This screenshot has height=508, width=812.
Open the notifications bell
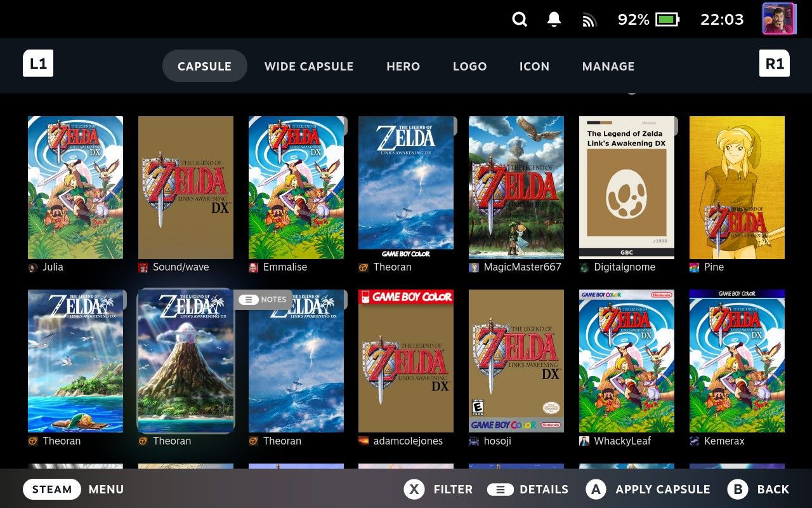pos(554,20)
